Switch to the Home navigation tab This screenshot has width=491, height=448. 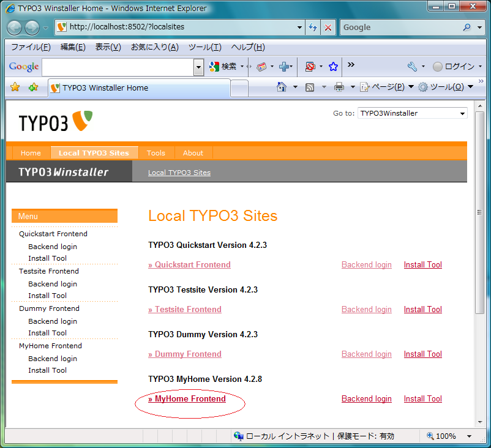(x=31, y=153)
